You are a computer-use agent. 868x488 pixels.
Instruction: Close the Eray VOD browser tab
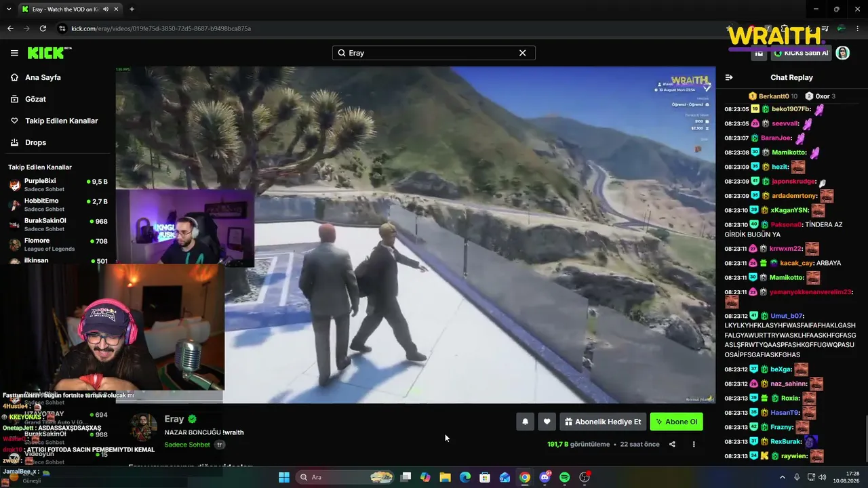click(x=115, y=9)
